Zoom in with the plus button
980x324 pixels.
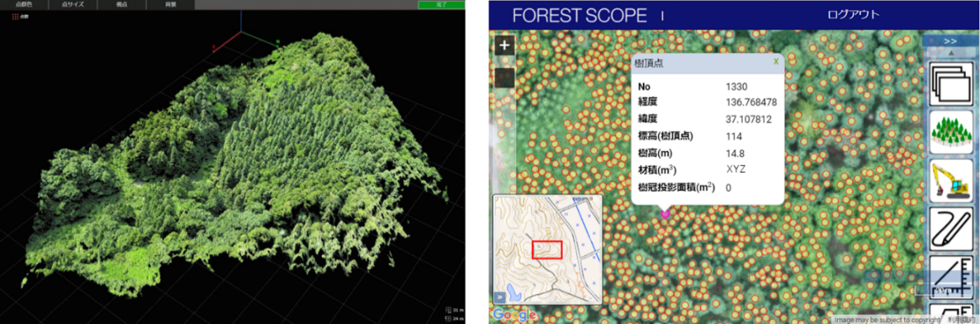point(505,45)
